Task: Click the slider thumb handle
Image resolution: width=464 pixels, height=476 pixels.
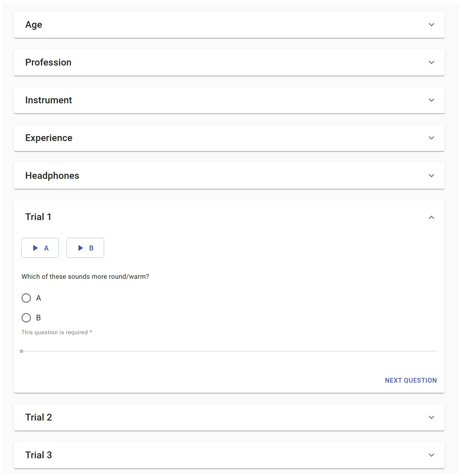Action: [21, 351]
